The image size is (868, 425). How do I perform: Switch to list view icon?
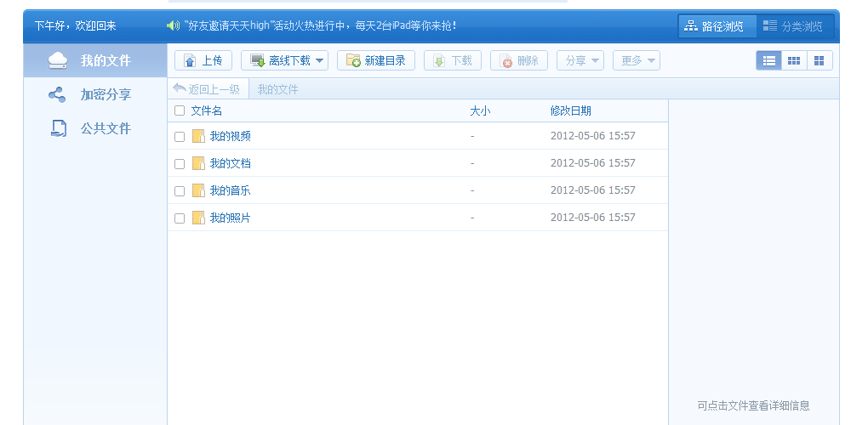(769, 60)
